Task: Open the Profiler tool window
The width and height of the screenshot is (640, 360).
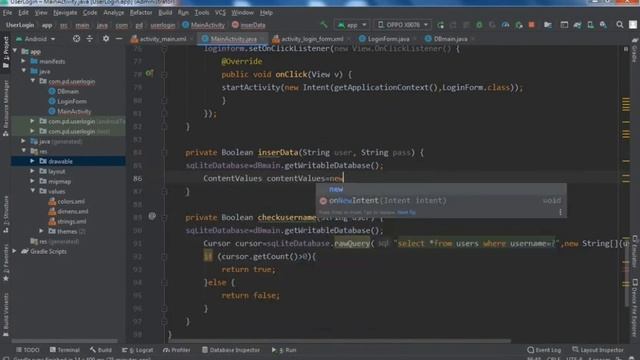Action: click(x=176, y=350)
